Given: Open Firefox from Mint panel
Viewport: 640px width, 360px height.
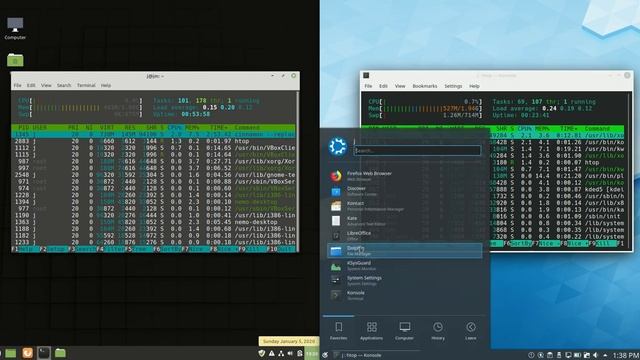Looking at the screenshot, I should click(27, 353).
